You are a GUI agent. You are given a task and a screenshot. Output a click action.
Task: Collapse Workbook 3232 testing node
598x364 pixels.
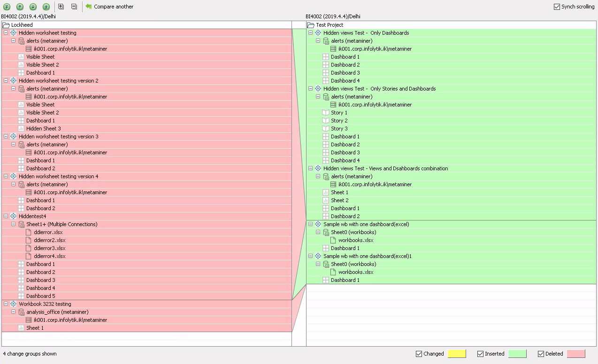tap(6, 304)
